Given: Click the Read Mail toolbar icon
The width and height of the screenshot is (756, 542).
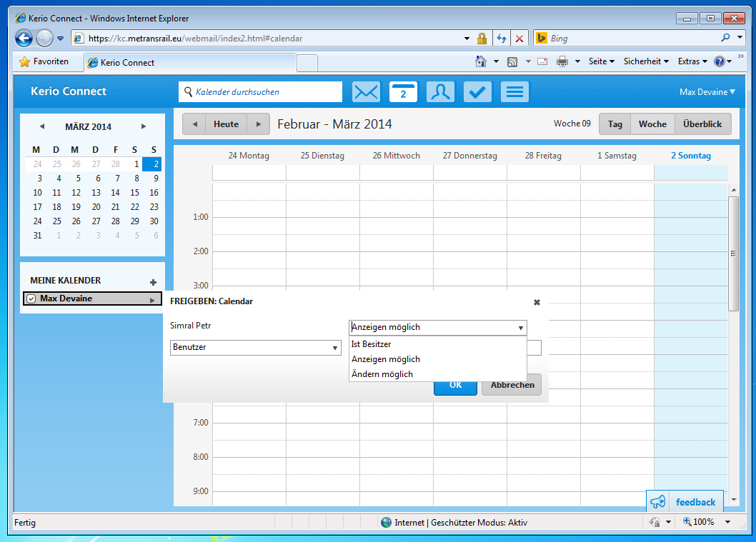Looking at the screenshot, I should tap(542, 61).
